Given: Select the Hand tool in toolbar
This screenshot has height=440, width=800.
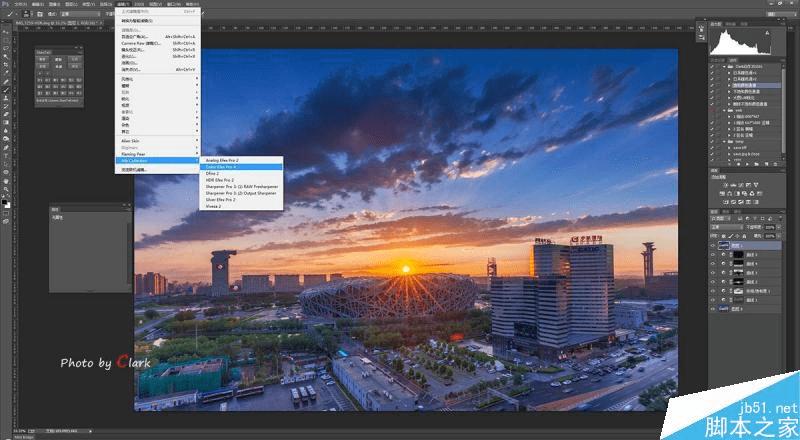Looking at the screenshot, I should [x=6, y=180].
